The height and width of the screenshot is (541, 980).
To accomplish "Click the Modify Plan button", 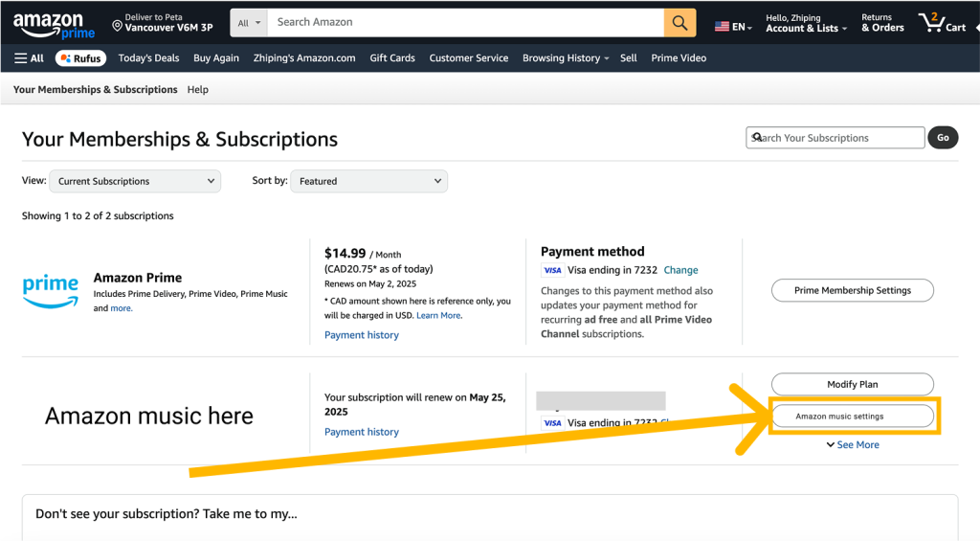I will point(853,384).
